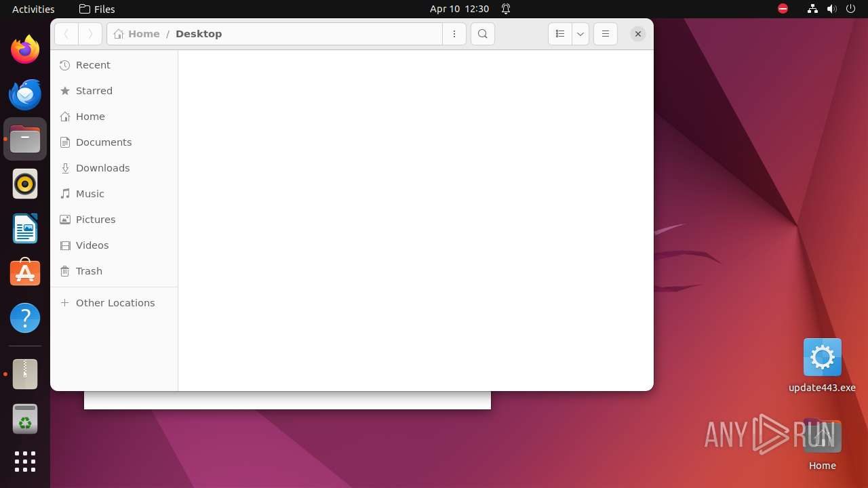Viewport: 868px width, 488px height.
Task: Open the view options dropdown arrow
Action: 580,34
